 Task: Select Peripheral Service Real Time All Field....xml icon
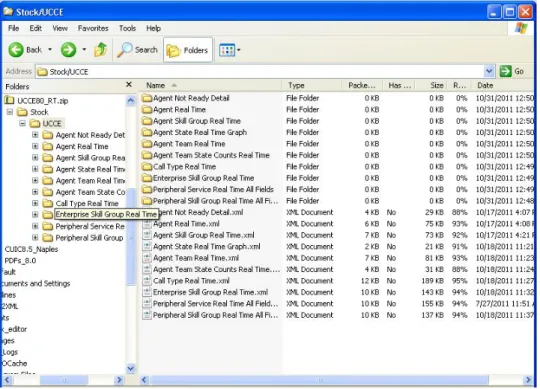pos(147,304)
